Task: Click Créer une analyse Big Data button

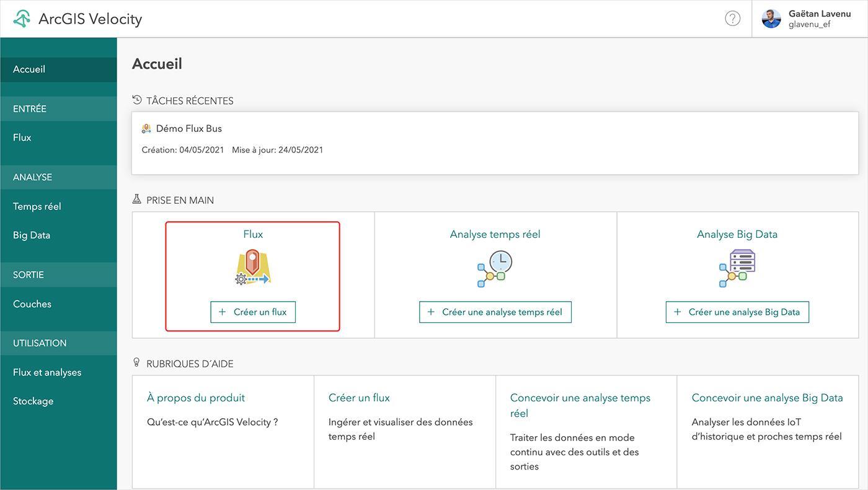Action: tap(737, 312)
